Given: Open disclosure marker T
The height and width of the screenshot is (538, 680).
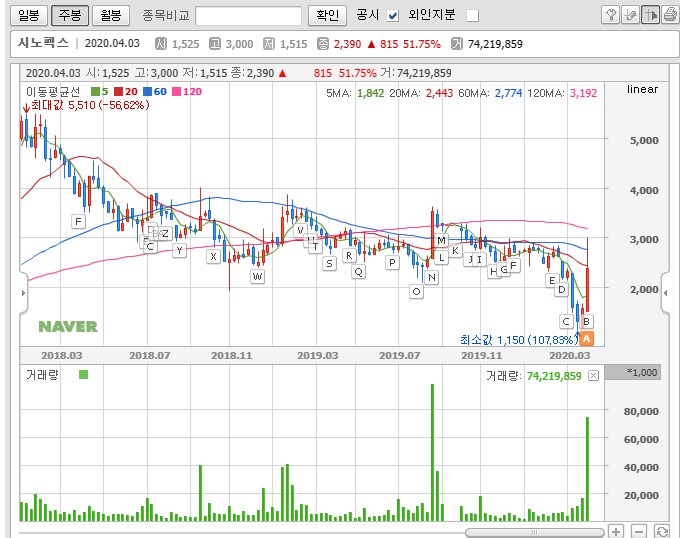Looking at the screenshot, I should click(x=315, y=247).
